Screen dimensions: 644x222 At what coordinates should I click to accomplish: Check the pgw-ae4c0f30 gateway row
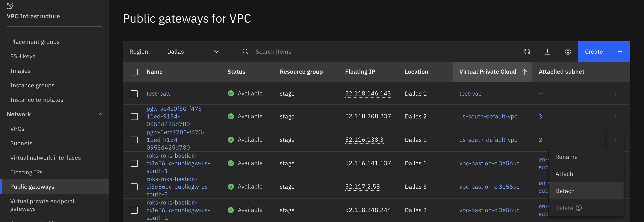134,117
